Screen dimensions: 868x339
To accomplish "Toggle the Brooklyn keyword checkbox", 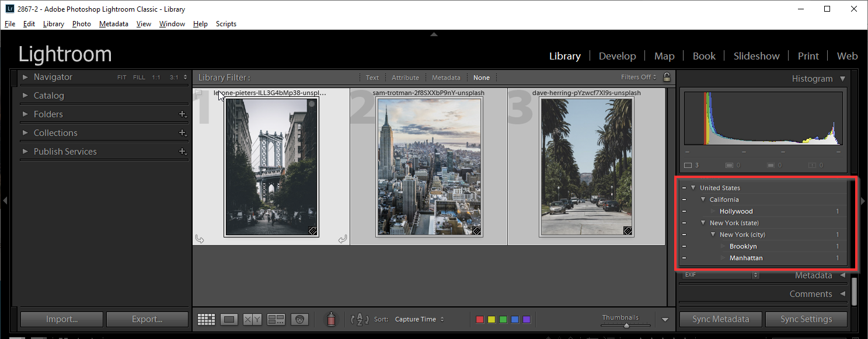I will point(684,246).
